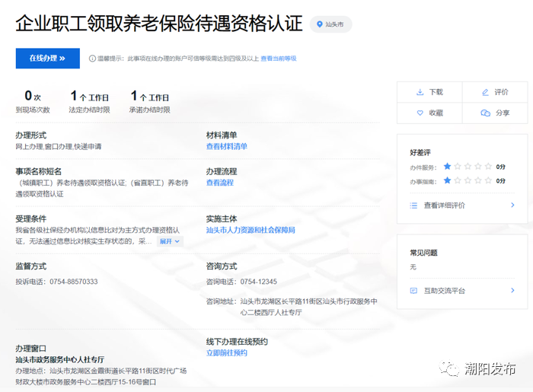Expand 受理条件 text with 展开 toggle
Viewport: 533px width, 392px height.
170,241
